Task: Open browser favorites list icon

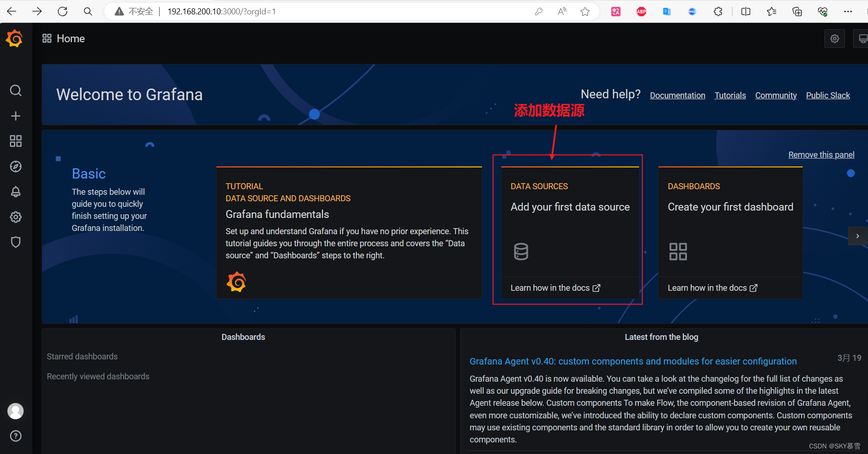Action: 771,12
